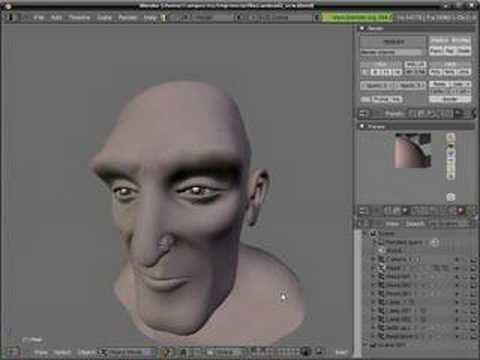Open the Add menu
This screenshot has width=480, height=360.
tap(56, 17)
